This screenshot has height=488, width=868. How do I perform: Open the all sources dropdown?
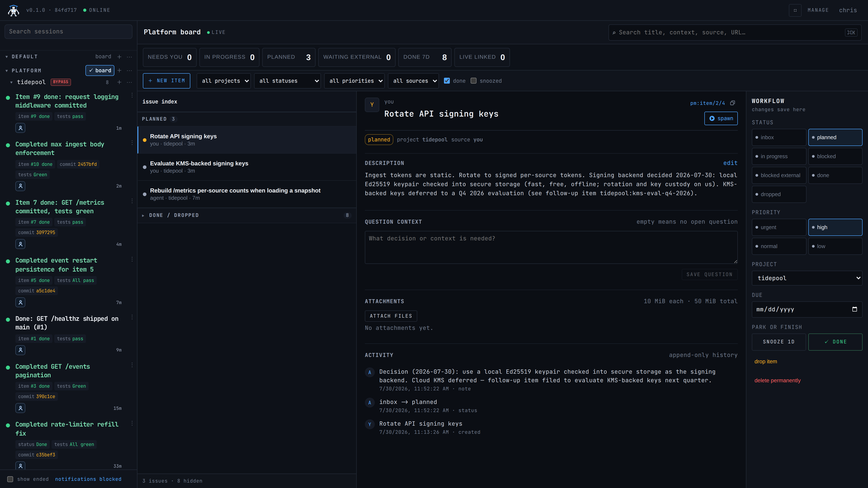tap(413, 81)
